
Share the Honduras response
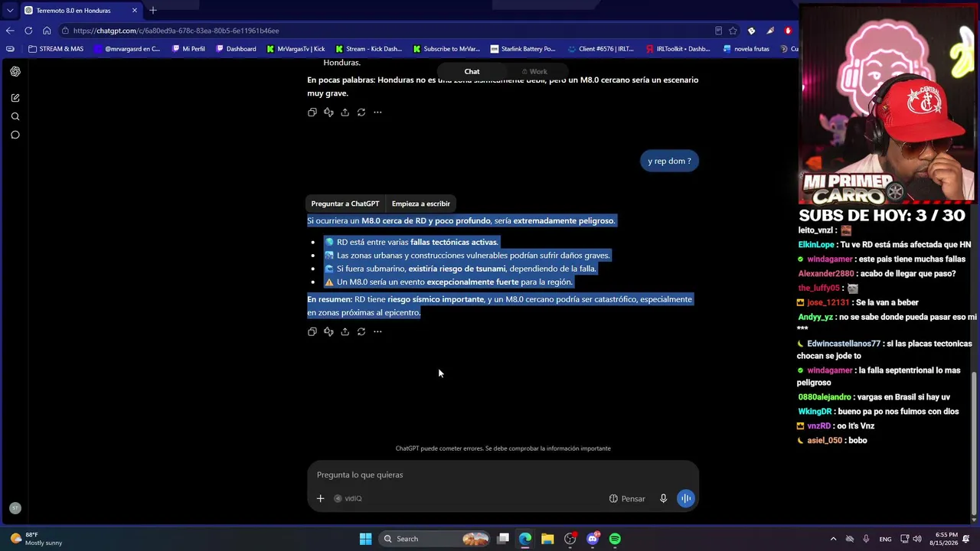(x=345, y=112)
